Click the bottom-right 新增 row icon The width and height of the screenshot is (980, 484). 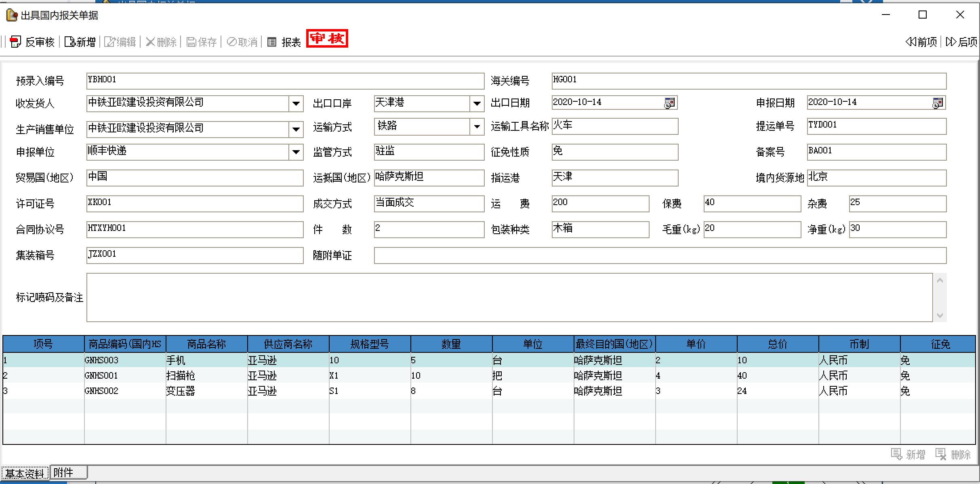[x=896, y=454]
